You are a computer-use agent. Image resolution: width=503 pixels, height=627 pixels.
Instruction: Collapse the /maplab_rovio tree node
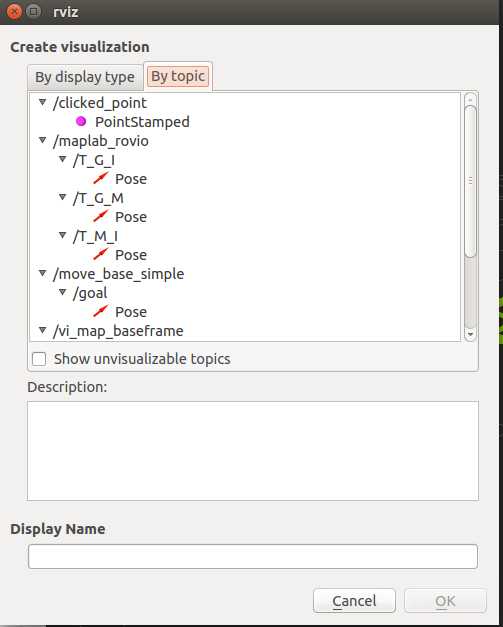[x=42, y=140]
